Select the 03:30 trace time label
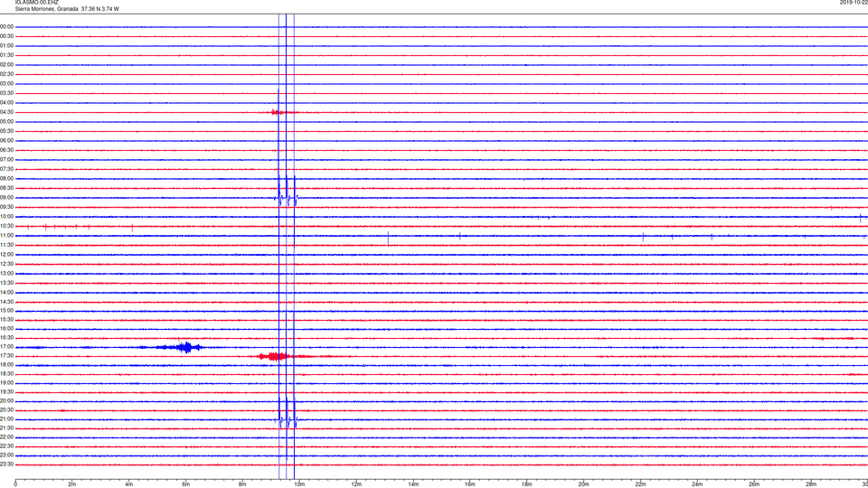Image resolution: width=868 pixels, height=488 pixels. 7,93
